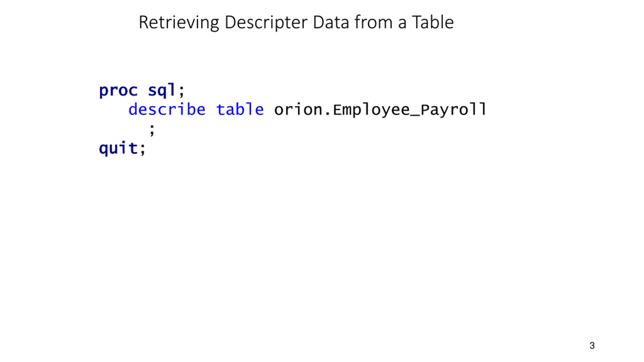This screenshot has height=362, width=644.
Task: Click the "quit" keyword
Action: pyautogui.click(x=118, y=149)
